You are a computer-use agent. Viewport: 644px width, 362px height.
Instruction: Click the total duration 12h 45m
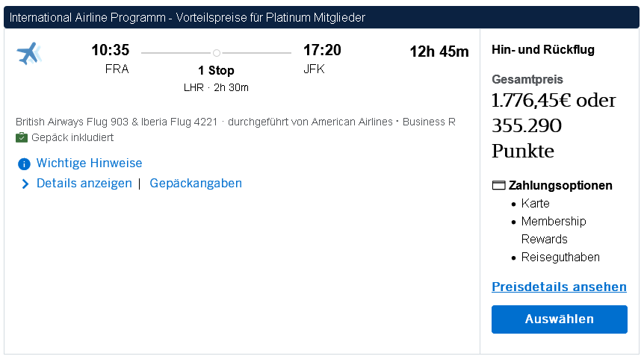(x=439, y=52)
